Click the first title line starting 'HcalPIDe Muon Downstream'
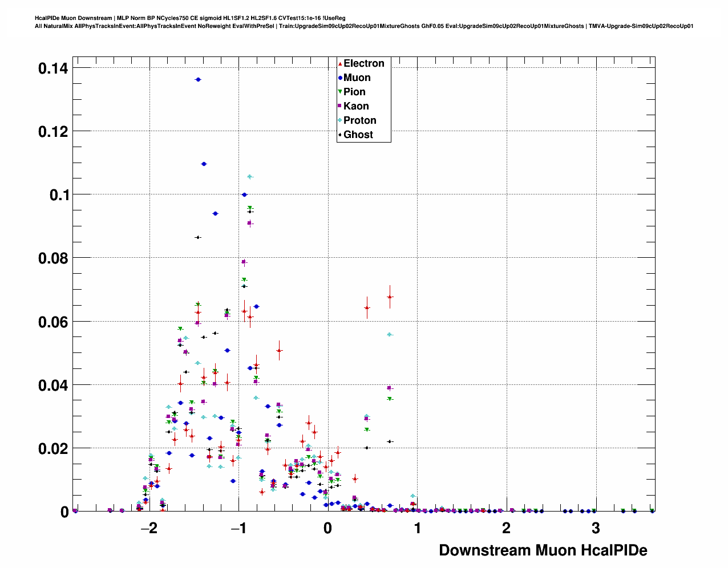 tap(190, 18)
